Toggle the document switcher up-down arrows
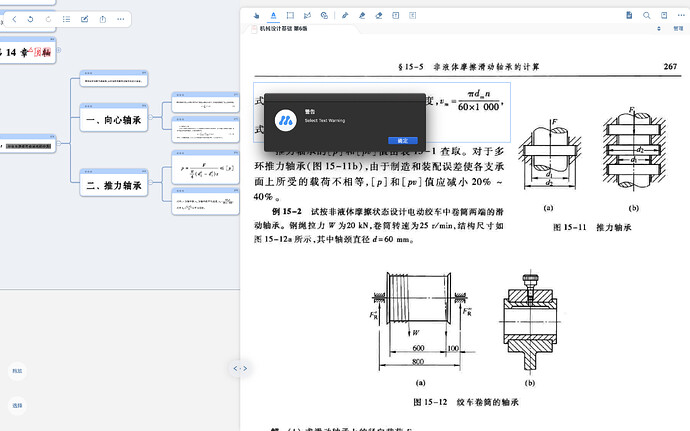690x431 pixels. (659, 29)
